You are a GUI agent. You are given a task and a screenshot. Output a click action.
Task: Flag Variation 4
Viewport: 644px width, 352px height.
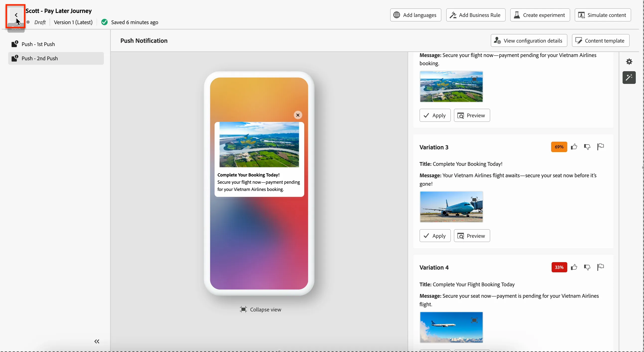click(600, 267)
